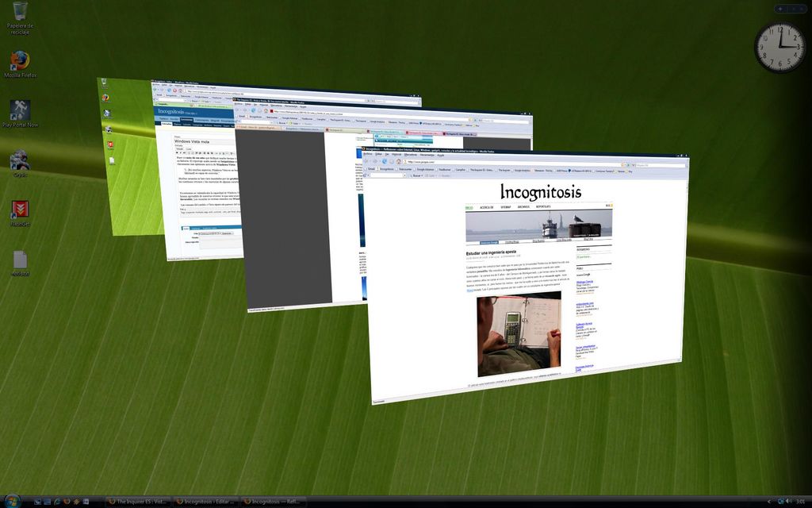The width and height of the screenshot is (812, 508).
Task: Switch to The Inquirer ES taskbar button
Action: pos(138,502)
